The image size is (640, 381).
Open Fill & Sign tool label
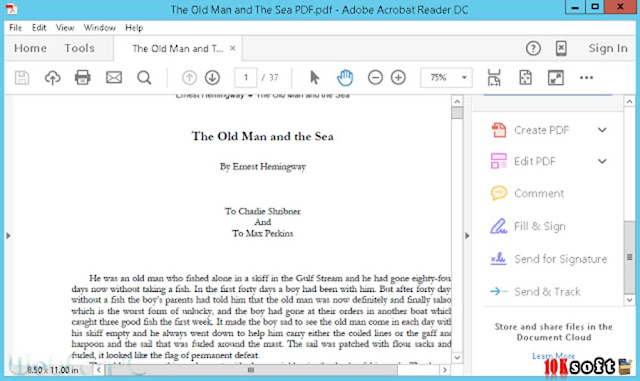[540, 226]
